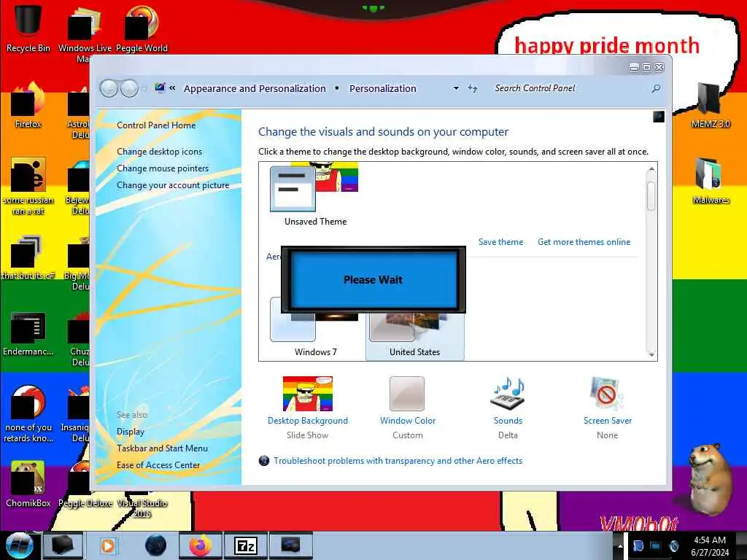Click the Forward navigation button

[129, 88]
